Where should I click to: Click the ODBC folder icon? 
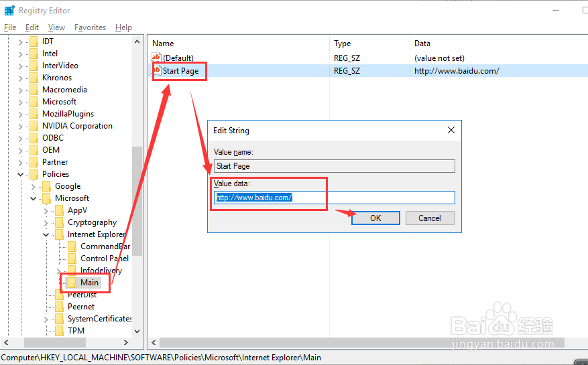point(34,138)
